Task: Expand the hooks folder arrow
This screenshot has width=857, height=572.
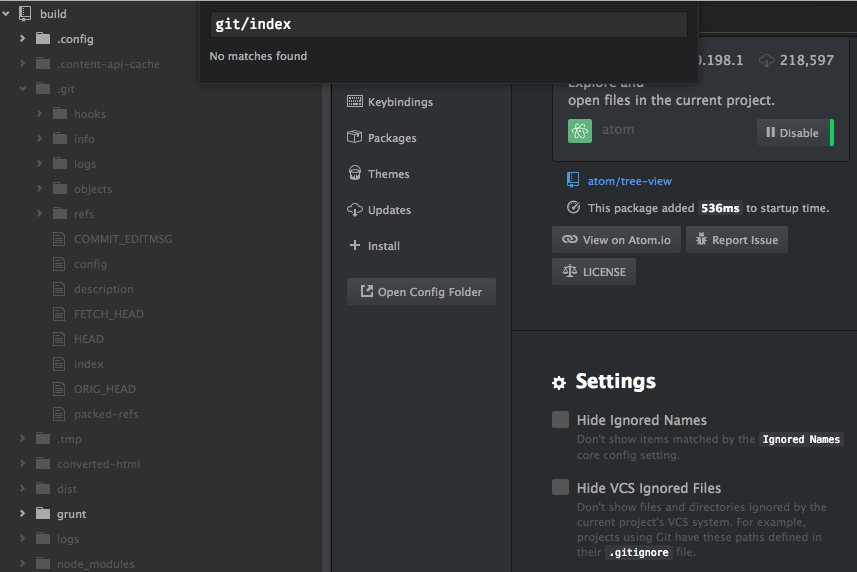Action: (x=39, y=114)
